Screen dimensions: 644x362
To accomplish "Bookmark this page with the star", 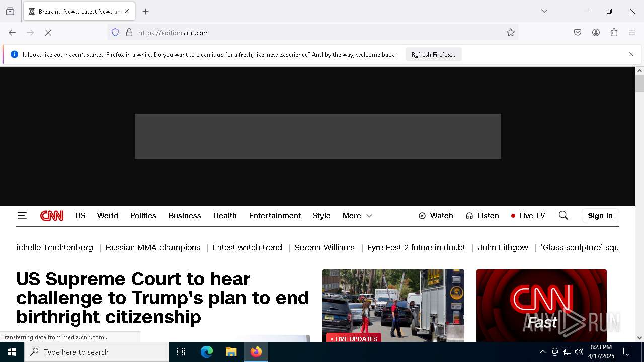I will click(511, 33).
